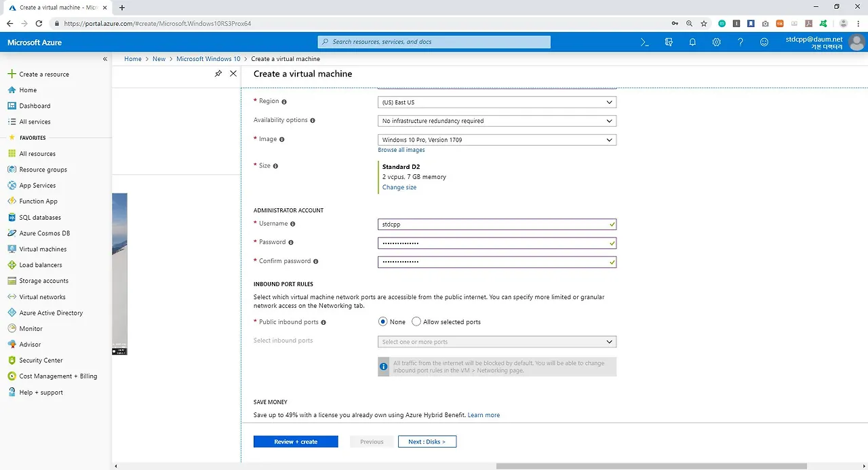The image size is (868, 470).
Task: Click the Monitor sidebar icon
Action: [12, 328]
